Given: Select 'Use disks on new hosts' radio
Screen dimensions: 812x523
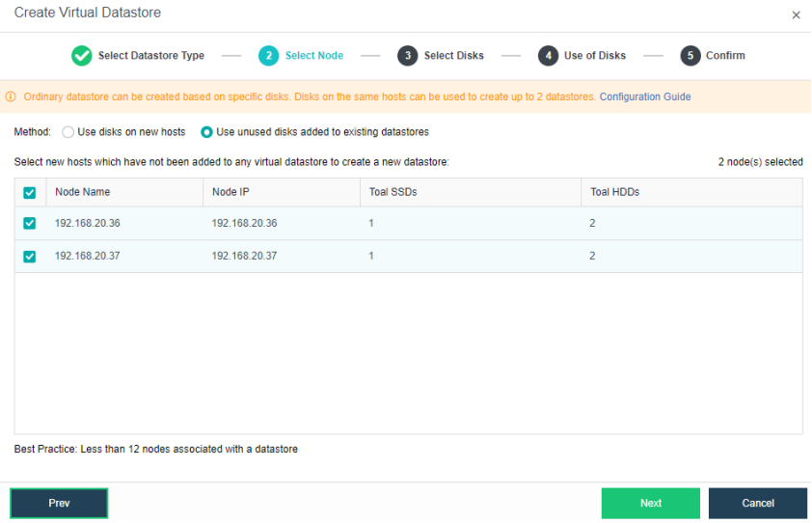Looking at the screenshot, I should [x=68, y=132].
